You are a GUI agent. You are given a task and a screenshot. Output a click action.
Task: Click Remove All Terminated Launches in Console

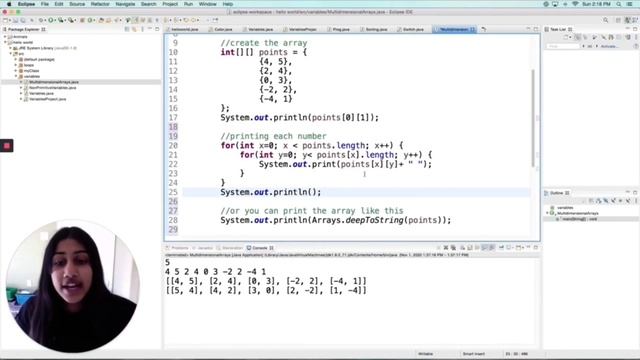tap(453, 248)
